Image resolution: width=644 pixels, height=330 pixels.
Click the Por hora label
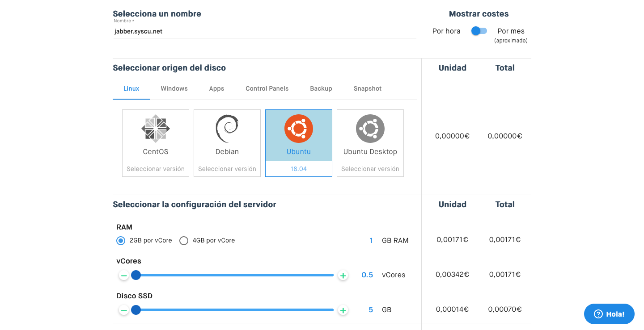446,31
